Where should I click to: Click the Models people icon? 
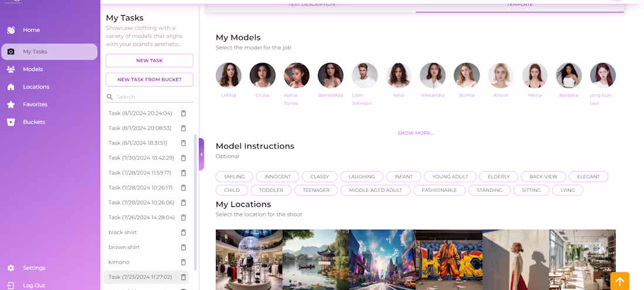click(x=11, y=70)
